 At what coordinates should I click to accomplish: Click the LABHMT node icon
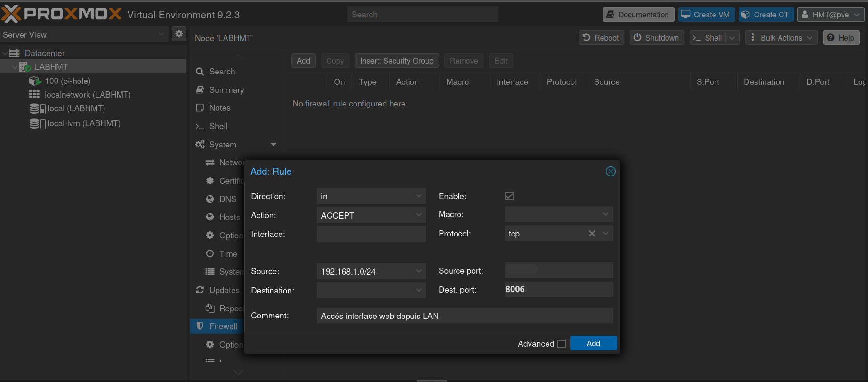point(25,67)
